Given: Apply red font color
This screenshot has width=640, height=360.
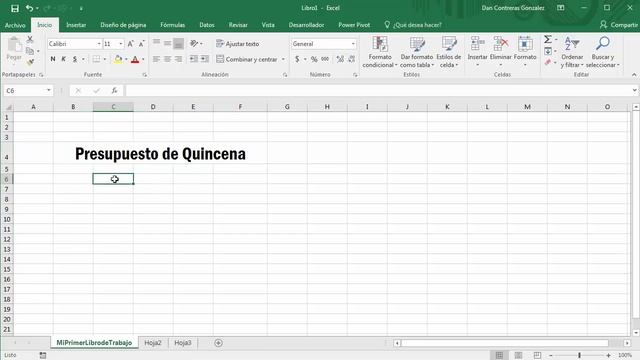Looking at the screenshot, I should coord(135,60).
